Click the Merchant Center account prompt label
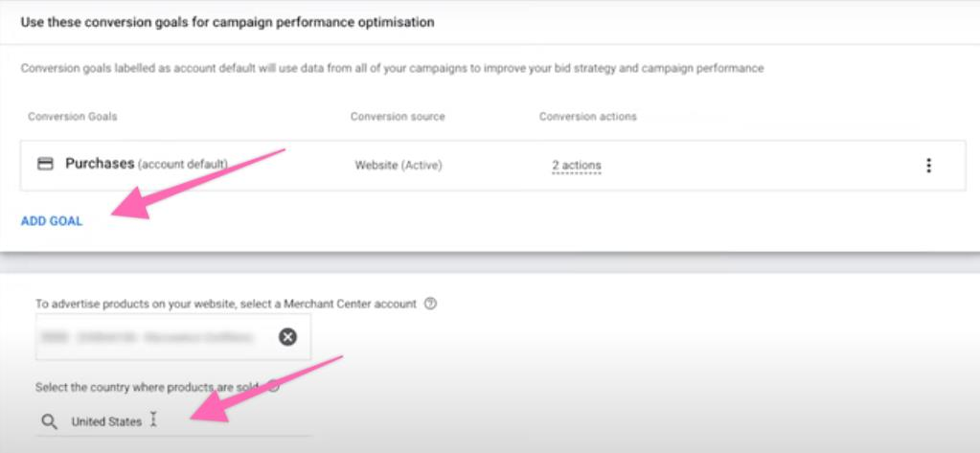980x453 pixels. click(226, 304)
